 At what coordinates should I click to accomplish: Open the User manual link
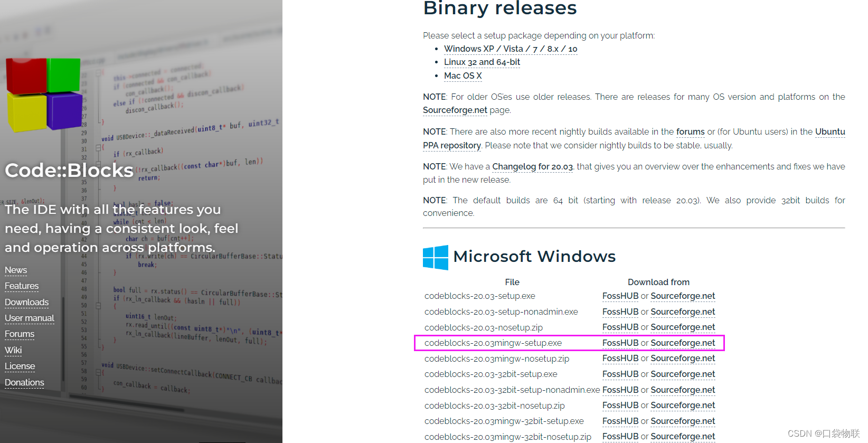coord(30,318)
